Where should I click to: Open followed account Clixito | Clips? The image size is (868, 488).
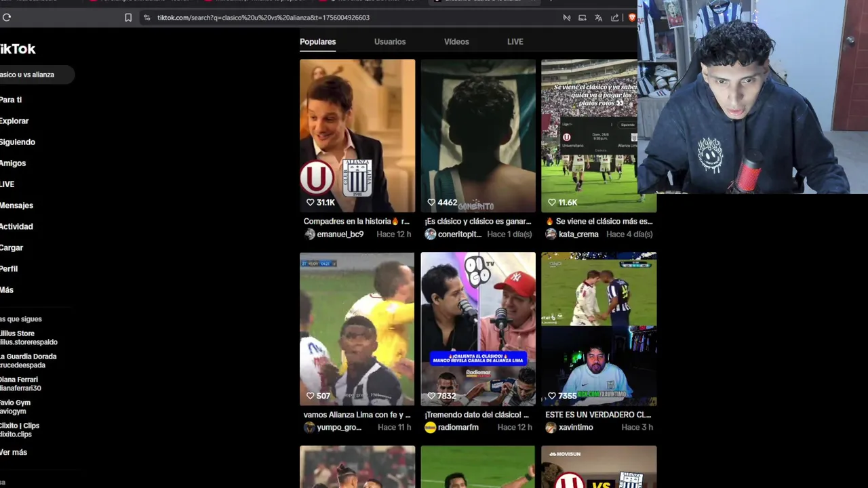pyautogui.click(x=20, y=430)
